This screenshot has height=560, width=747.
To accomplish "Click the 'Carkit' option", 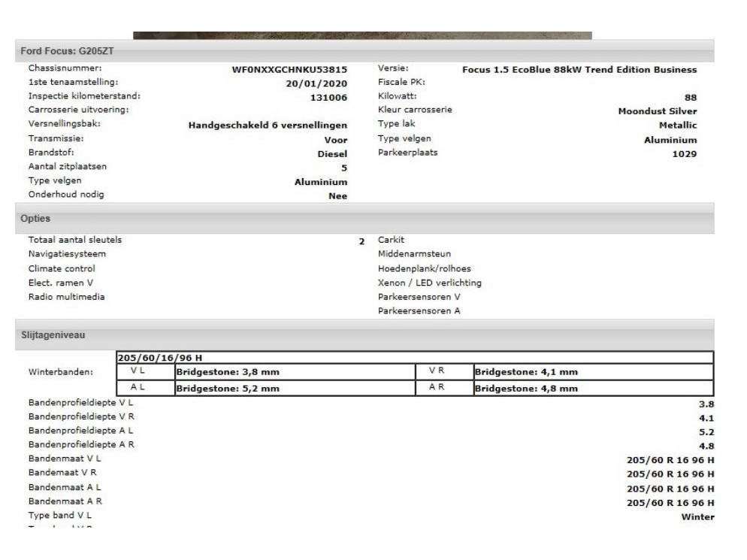I will coord(391,240).
